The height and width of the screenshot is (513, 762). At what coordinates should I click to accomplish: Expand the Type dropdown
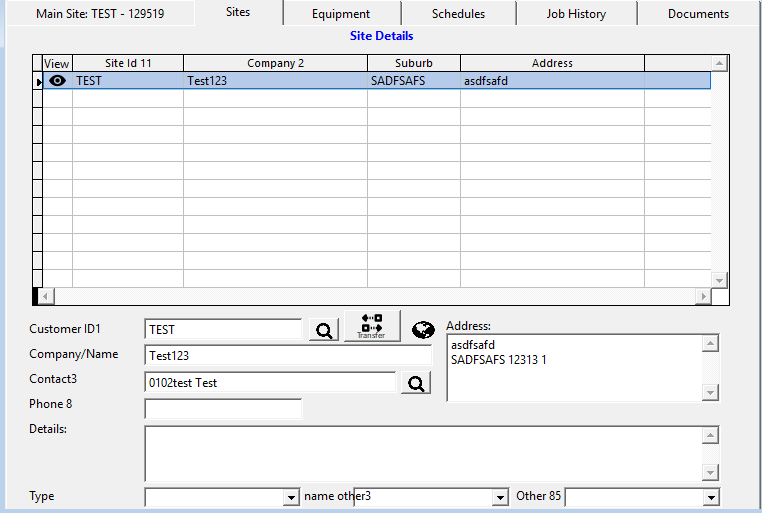pos(292,497)
